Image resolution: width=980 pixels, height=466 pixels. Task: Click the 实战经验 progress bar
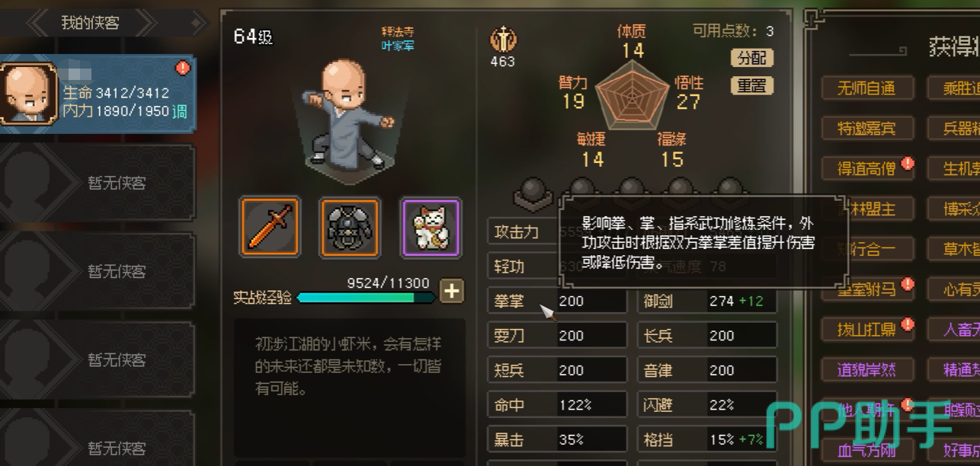[367, 297]
